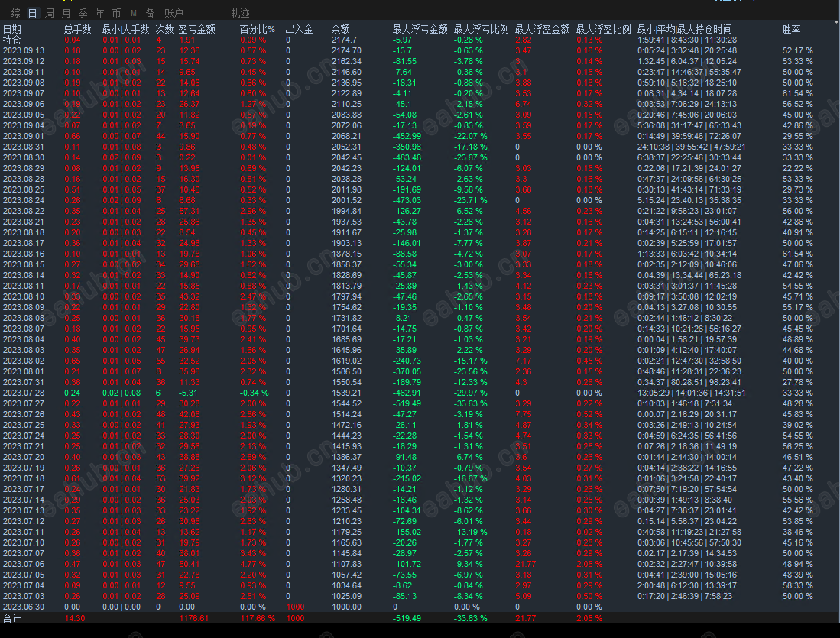Image resolution: width=840 pixels, height=638 pixels.
Task: Click the 总手数 column header
Action: pos(78,30)
